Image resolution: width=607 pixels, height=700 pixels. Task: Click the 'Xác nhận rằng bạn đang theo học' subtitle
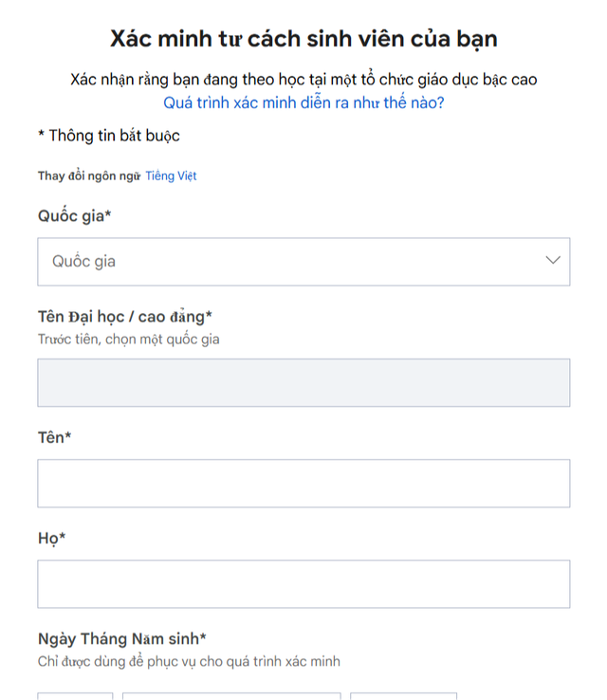[303, 79]
